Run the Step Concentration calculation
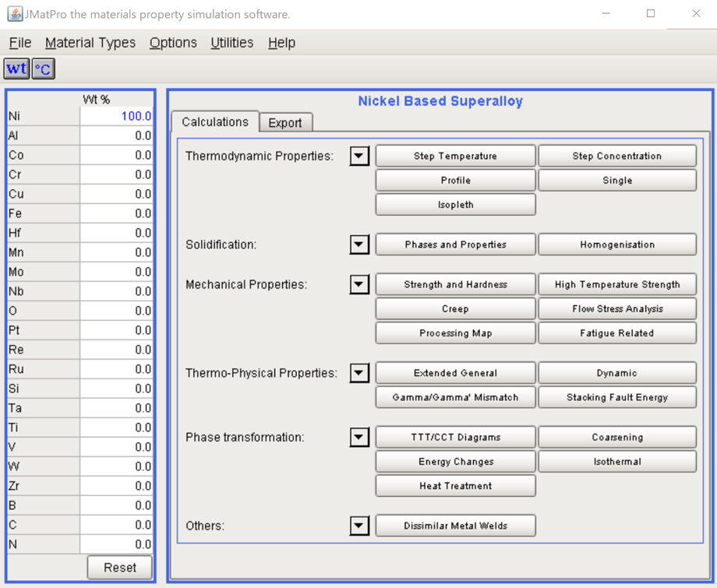Viewport: 717px width, 588px height. coord(617,156)
